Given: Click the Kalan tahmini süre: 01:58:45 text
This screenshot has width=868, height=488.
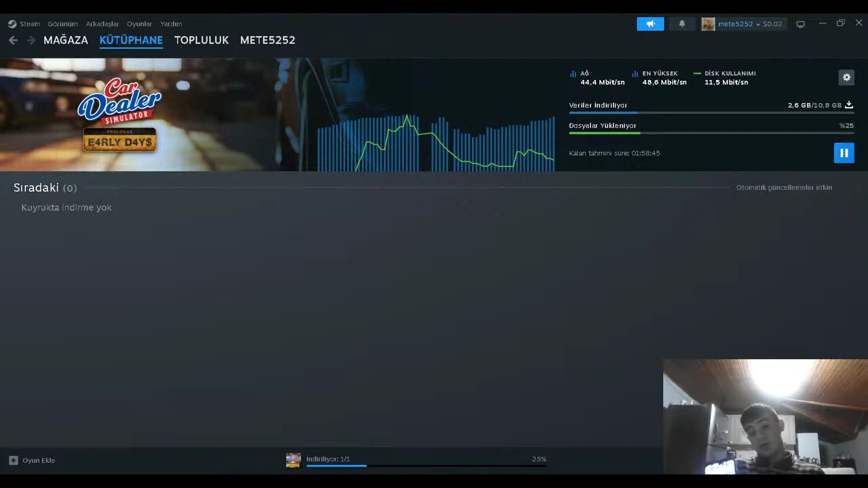Looking at the screenshot, I should coord(614,153).
